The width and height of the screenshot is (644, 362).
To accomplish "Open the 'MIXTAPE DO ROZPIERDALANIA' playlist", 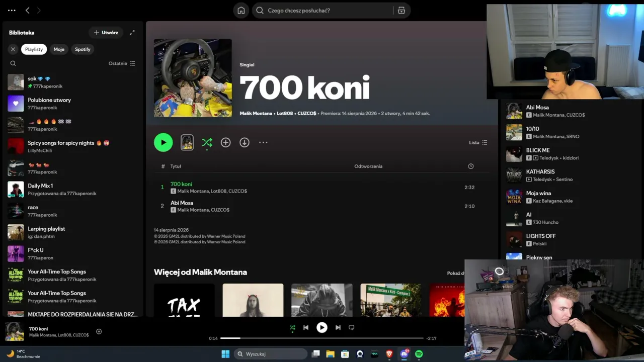I will click(72, 315).
